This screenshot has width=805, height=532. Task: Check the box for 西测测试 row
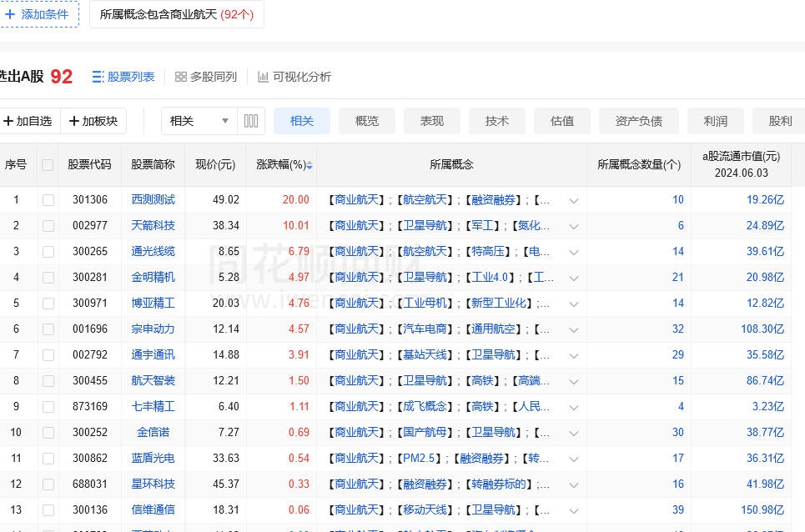tap(48, 200)
